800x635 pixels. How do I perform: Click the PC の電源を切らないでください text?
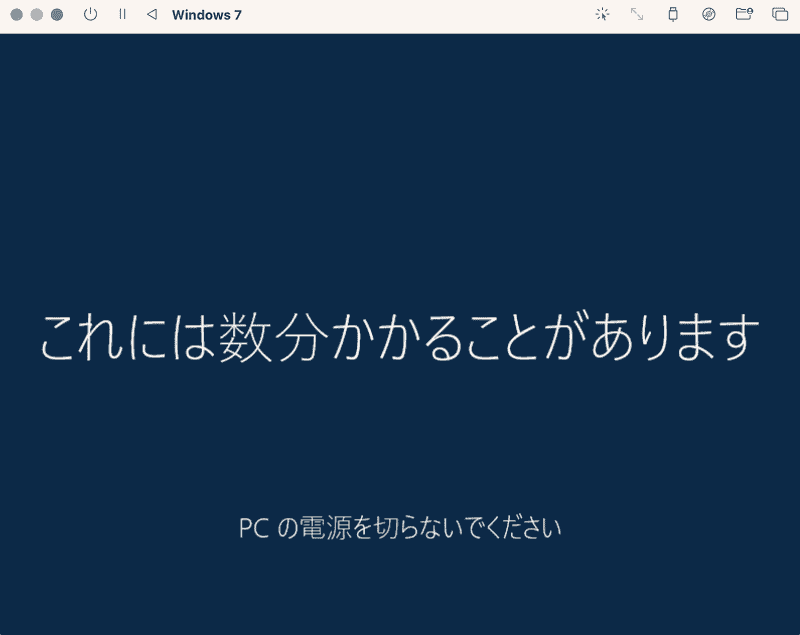pyautogui.click(x=400, y=527)
